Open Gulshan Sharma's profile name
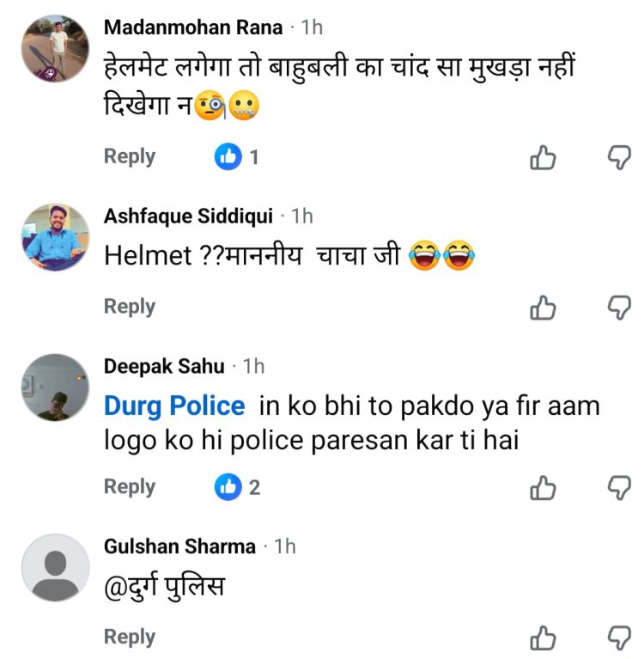 click(x=179, y=546)
